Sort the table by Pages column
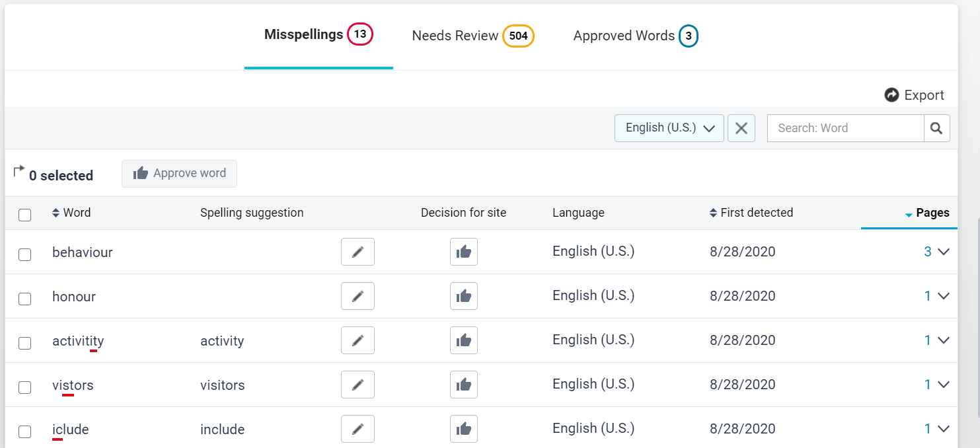The width and height of the screenshot is (980, 448). pyautogui.click(x=932, y=213)
